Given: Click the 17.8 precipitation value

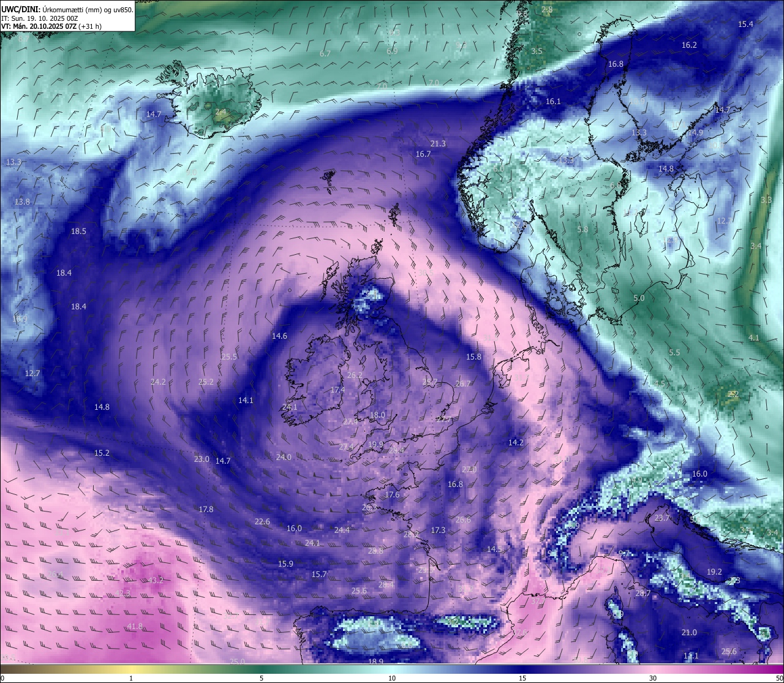Looking at the screenshot, I should (x=206, y=509).
